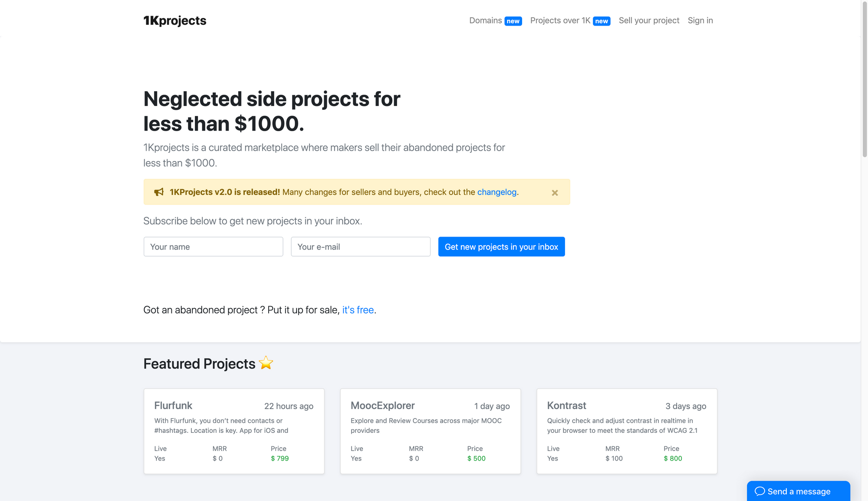
Task: Focus the Your e-mail field
Action: coord(360,247)
